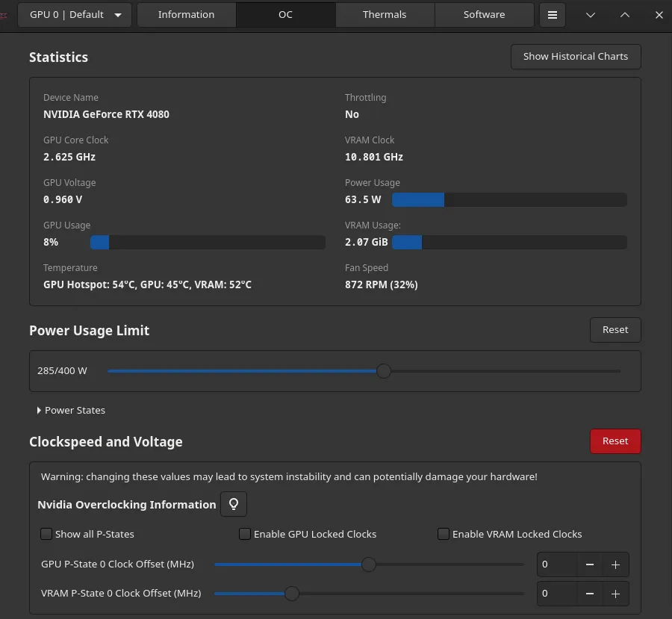Switch to the Thermals tab
The width and height of the screenshot is (672, 619).
point(385,14)
